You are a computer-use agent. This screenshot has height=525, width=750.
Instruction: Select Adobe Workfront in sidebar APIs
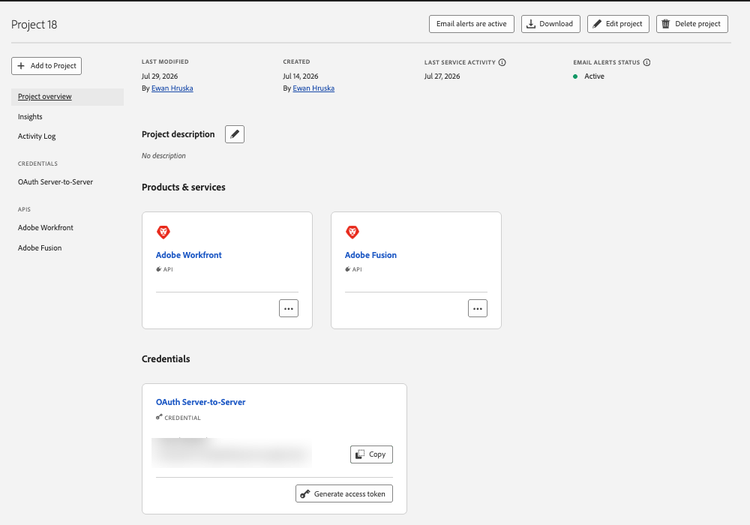(x=45, y=228)
